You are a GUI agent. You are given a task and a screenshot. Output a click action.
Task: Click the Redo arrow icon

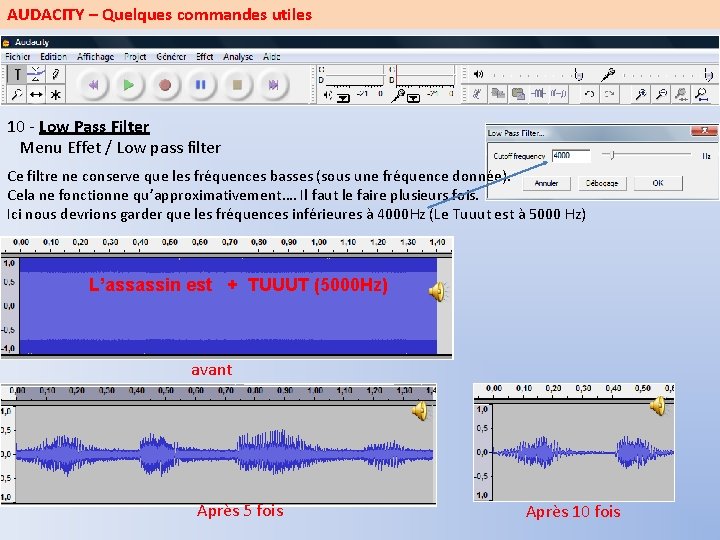coord(609,94)
